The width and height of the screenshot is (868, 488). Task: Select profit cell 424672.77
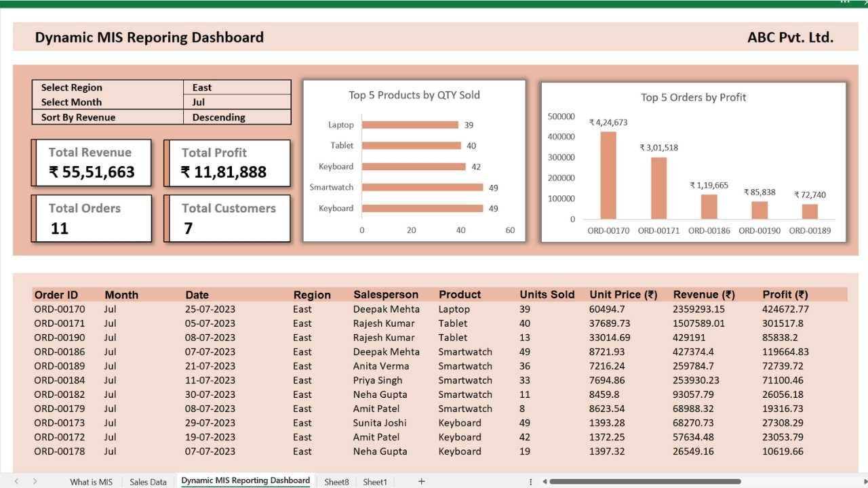(x=786, y=309)
